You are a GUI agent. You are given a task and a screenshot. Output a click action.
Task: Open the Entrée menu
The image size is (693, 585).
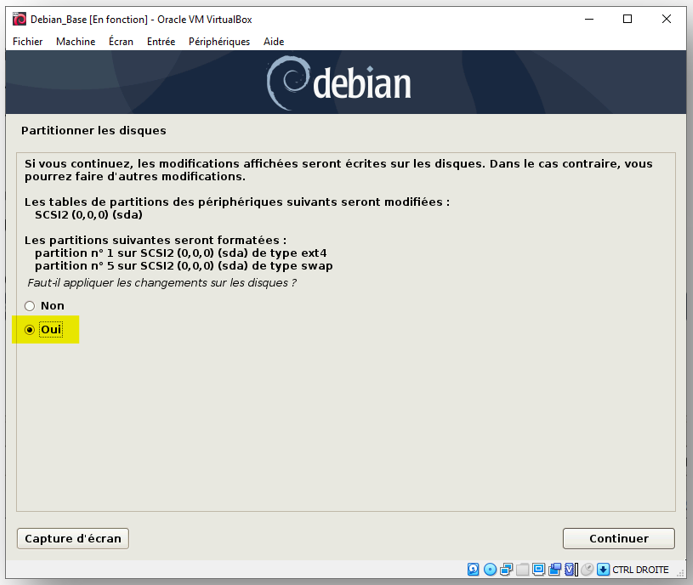point(161,42)
